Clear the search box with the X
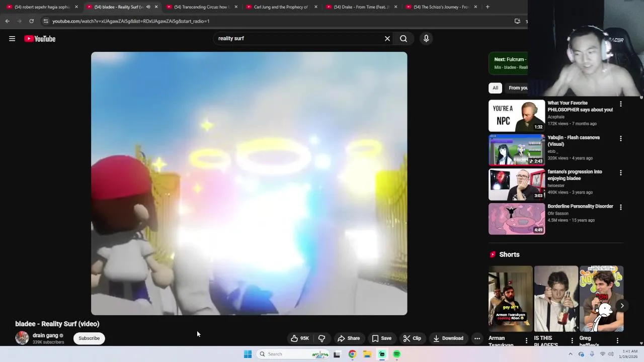This screenshot has height=362, width=644. coord(387,38)
